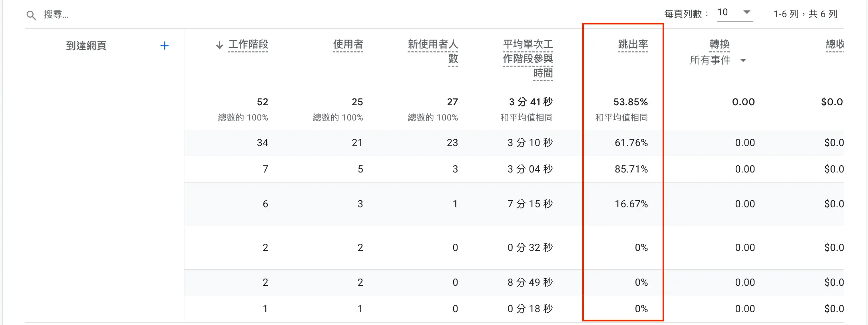Click the 3 分 10 秒 engagement cell
The image size is (868, 325).
pyautogui.click(x=530, y=143)
